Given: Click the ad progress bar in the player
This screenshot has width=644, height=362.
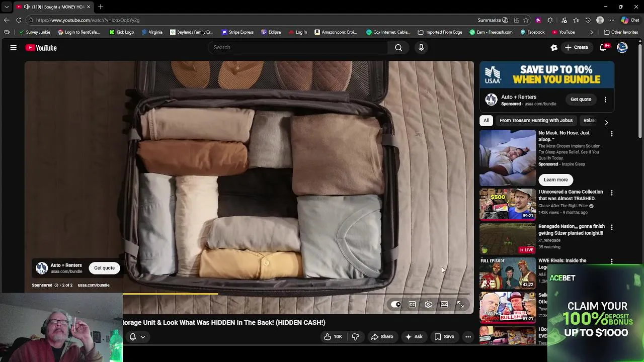Looking at the screenshot, I should pos(296,294).
